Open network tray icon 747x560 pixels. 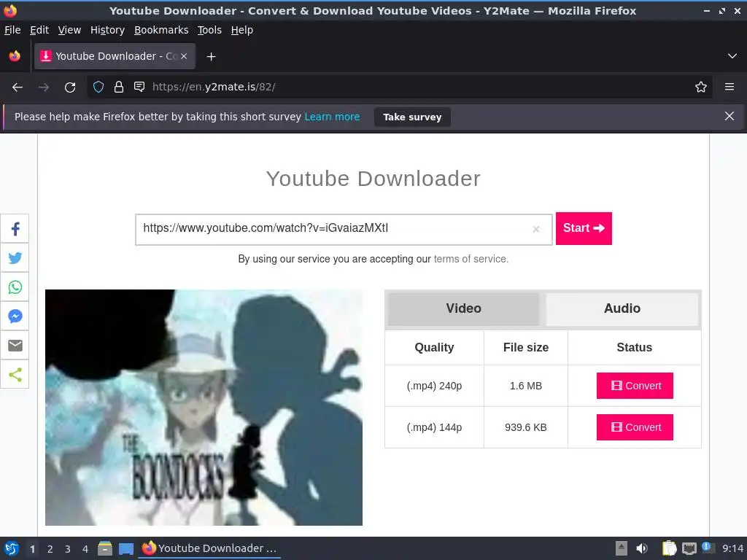pos(689,548)
